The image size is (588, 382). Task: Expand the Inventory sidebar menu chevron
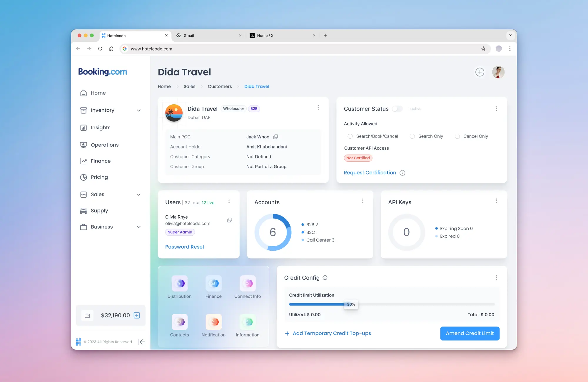139,110
